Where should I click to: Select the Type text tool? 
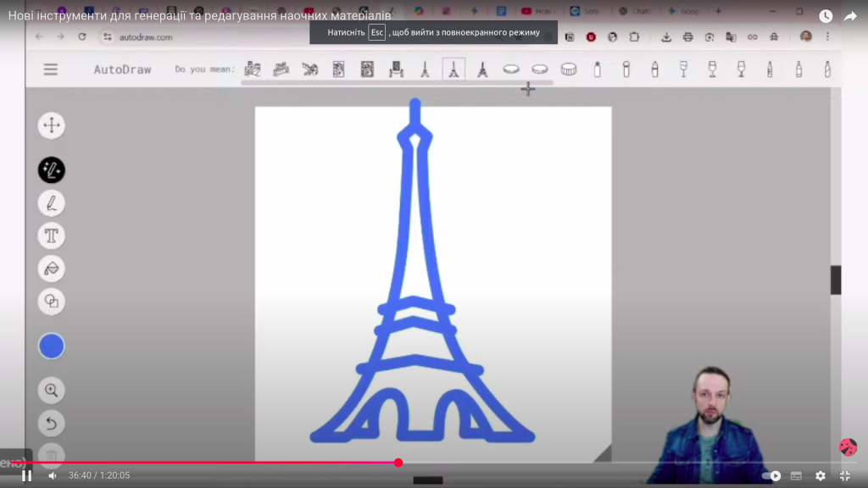52,236
